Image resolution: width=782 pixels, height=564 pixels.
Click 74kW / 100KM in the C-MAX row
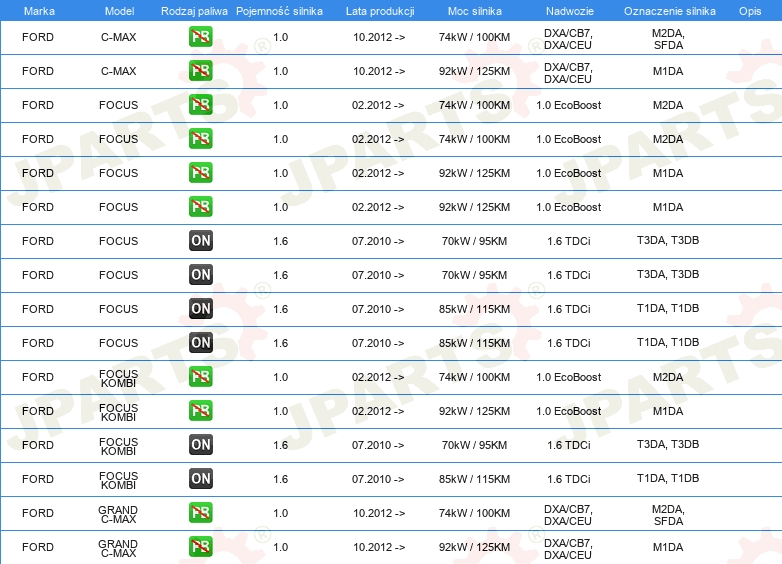[x=474, y=37]
